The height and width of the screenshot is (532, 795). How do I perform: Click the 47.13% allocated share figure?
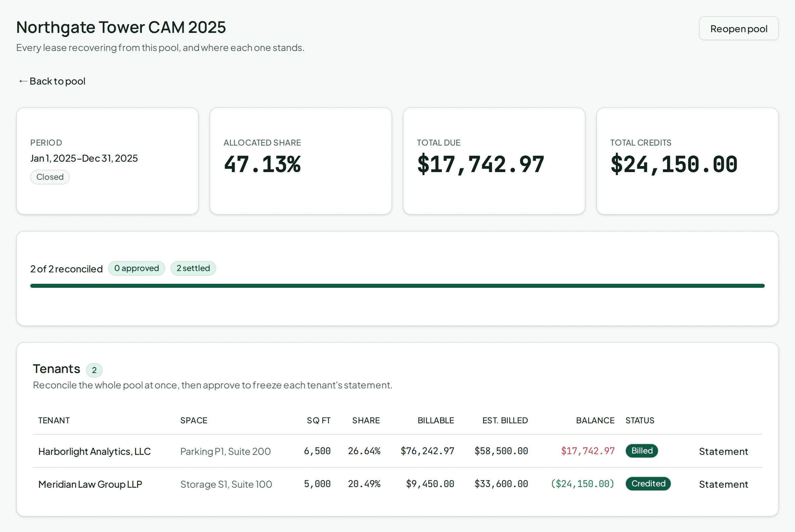pos(262,165)
